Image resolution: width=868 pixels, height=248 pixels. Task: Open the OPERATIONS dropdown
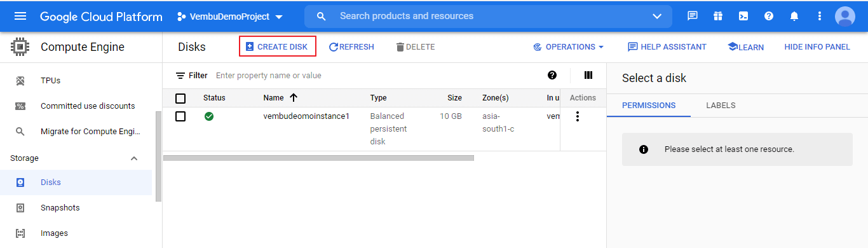tap(568, 47)
